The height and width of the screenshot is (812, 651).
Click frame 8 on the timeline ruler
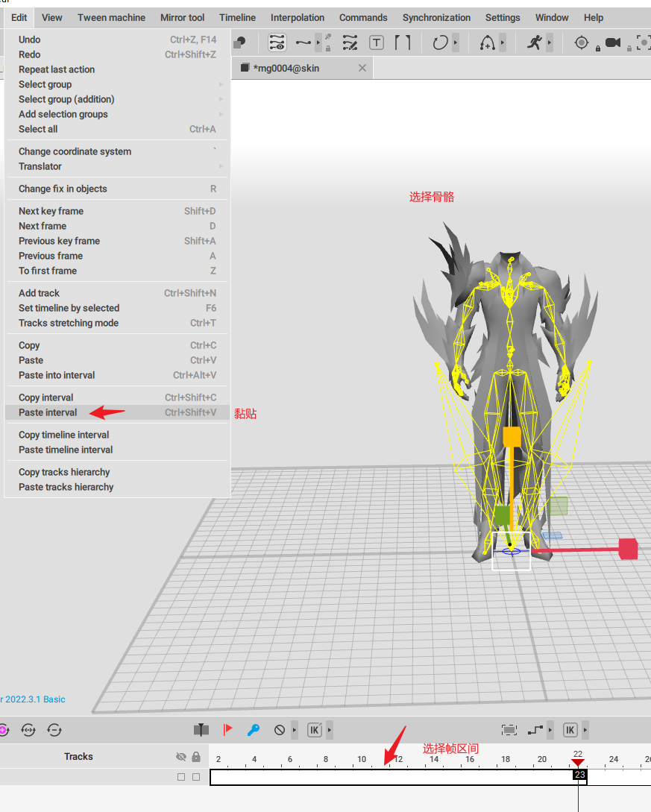point(326,759)
